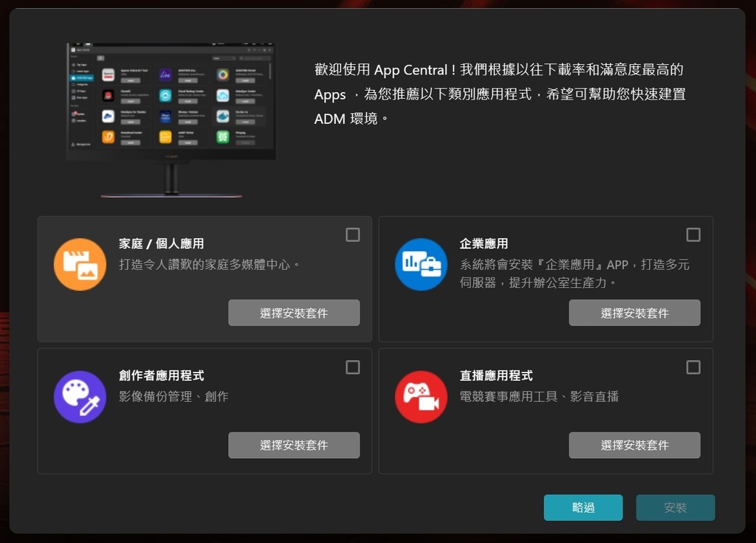Click the purple Creator apps palette icon
The width and height of the screenshot is (756, 543).
pyautogui.click(x=80, y=396)
